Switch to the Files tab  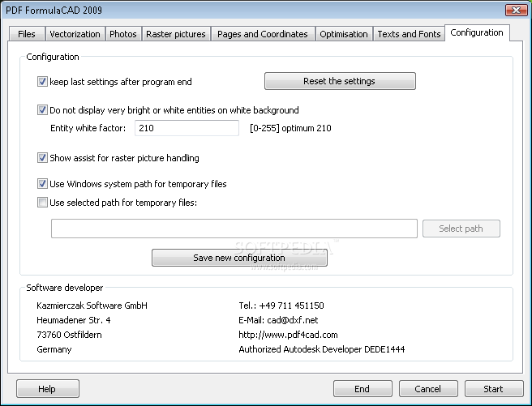[x=27, y=34]
